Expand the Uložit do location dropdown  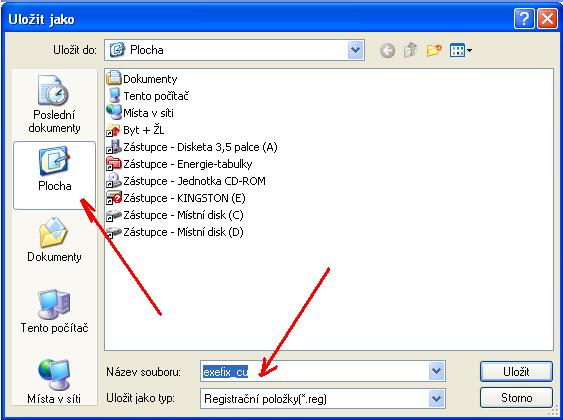pos(355,50)
